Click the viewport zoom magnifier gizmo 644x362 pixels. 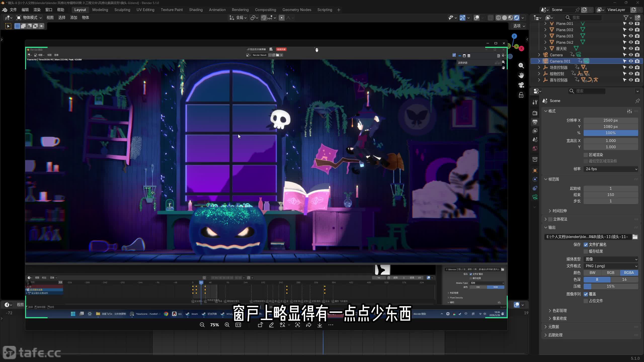pyautogui.click(x=521, y=66)
